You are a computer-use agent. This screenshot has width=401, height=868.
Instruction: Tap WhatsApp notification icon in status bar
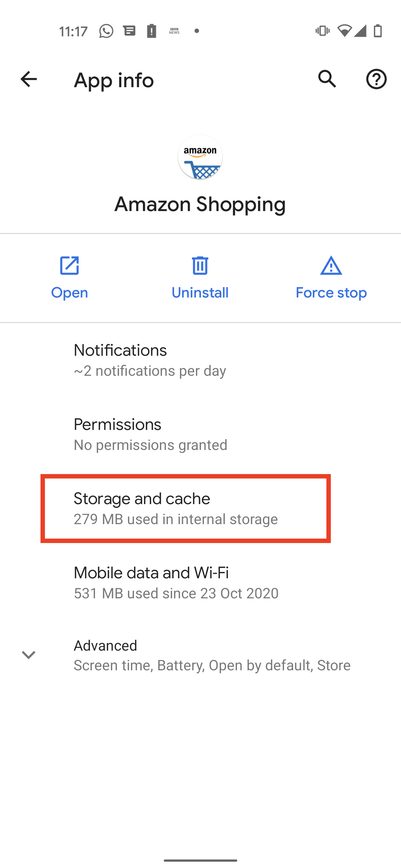106,31
